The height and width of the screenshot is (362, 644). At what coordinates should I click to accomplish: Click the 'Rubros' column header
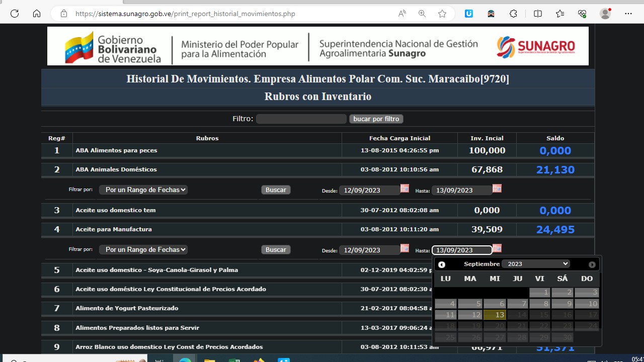tap(207, 138)
